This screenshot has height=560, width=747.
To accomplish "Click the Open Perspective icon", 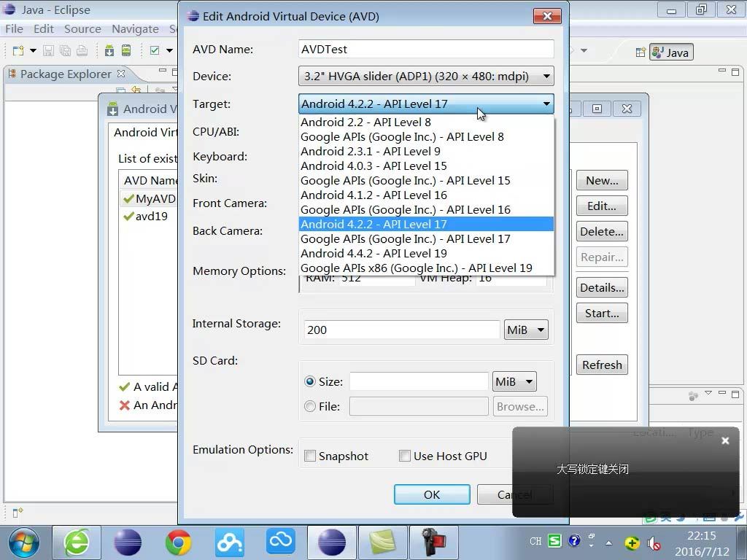I will (640, 52).
